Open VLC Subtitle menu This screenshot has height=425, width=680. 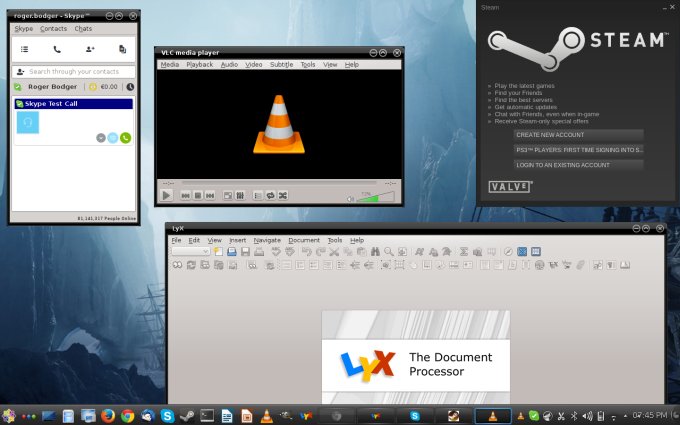pyautogui.click(x=281, y=65)
